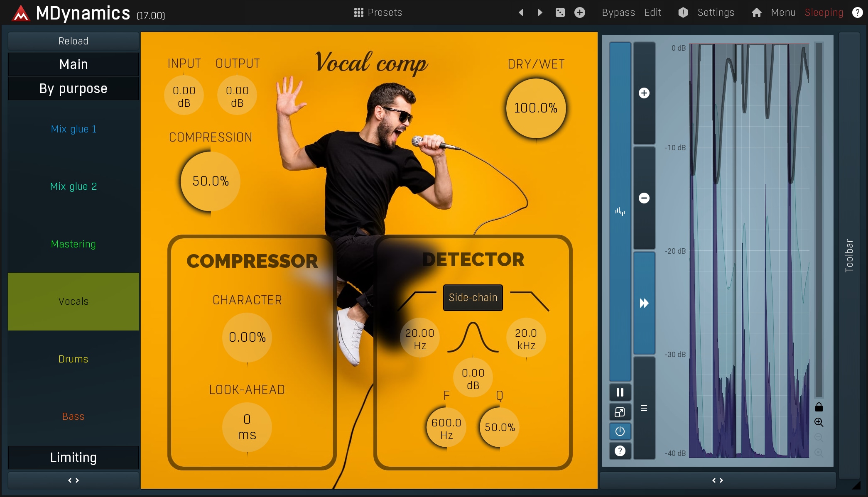The image size is (868, 497).
Task: Collapse the left preset panel arrows
Action: click(74, 480)
